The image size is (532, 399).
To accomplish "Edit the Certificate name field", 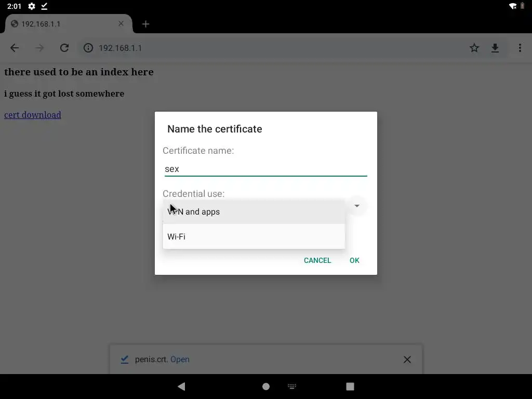I will coord(265,169).
